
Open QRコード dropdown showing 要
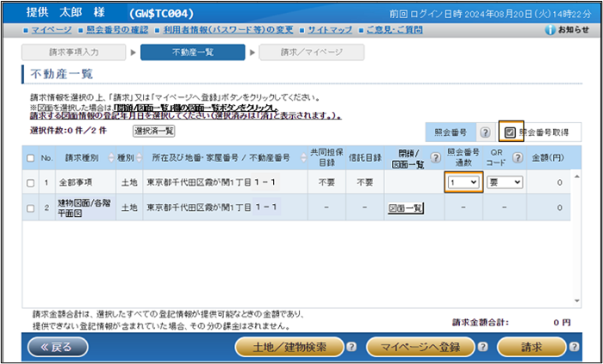click(x=505, y=182)
